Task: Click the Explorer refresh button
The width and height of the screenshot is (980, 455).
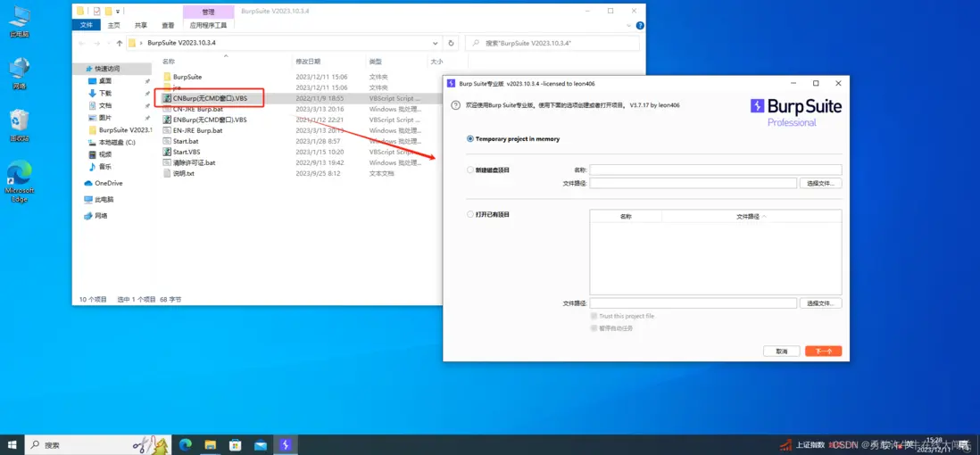Action: [x=451, y=43]
